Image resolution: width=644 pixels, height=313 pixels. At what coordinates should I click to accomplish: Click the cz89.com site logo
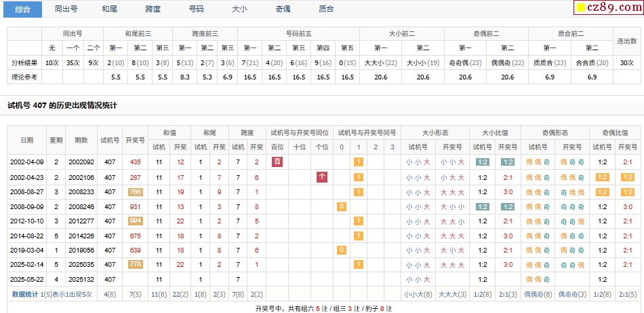[609, 7]
